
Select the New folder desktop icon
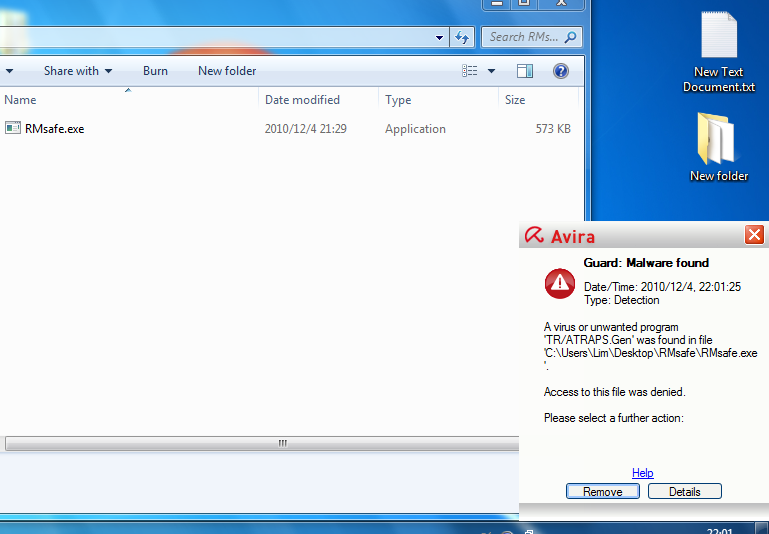pos(718,147)
